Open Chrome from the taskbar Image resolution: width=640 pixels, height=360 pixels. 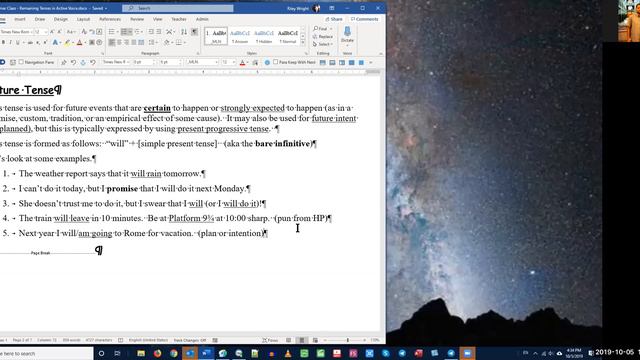pos(174,353)
